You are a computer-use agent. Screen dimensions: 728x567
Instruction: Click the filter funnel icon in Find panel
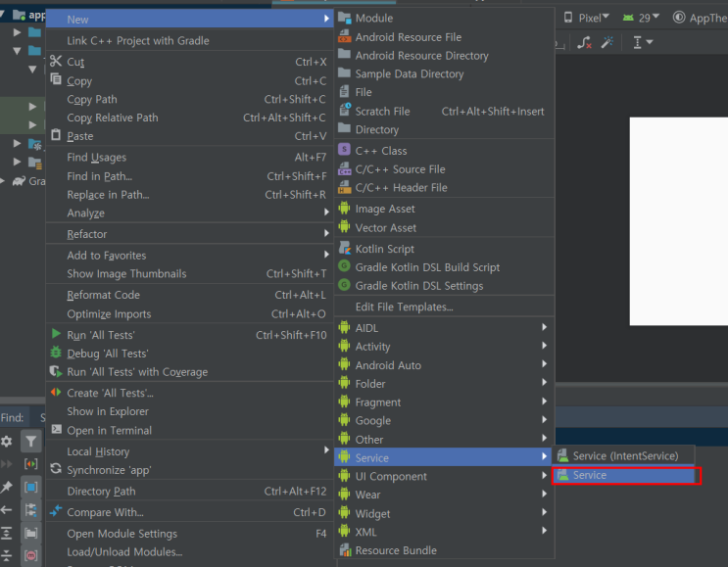point(30,441)
